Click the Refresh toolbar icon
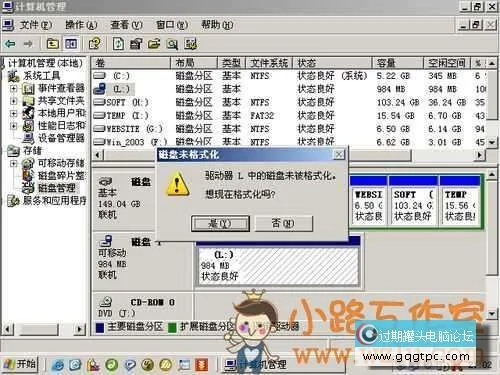The image size is (500, 375). click(118, 44)
